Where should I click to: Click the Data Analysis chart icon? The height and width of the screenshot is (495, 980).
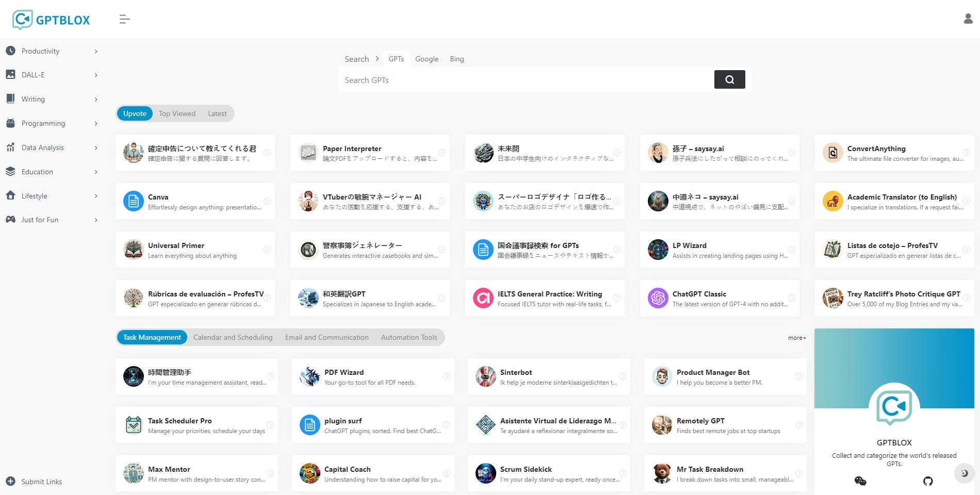click(x=10, y=147)
